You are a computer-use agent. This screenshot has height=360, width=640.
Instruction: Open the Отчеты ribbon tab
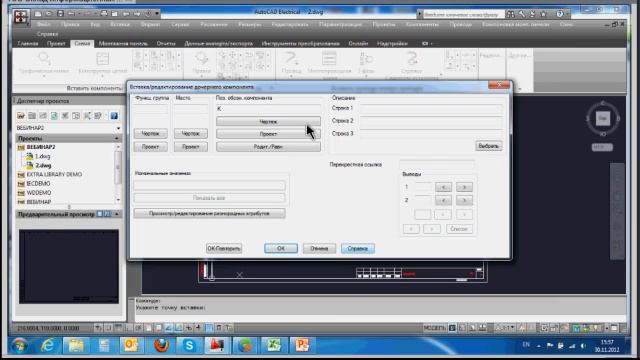[166, 43]
